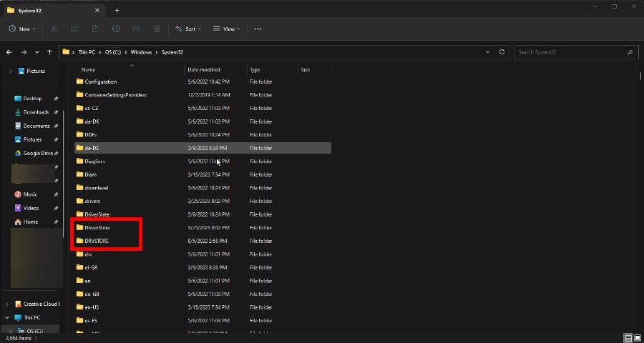644x343 pixels.
Task: Open the New dropdown menu
Action: click(22, 29)
